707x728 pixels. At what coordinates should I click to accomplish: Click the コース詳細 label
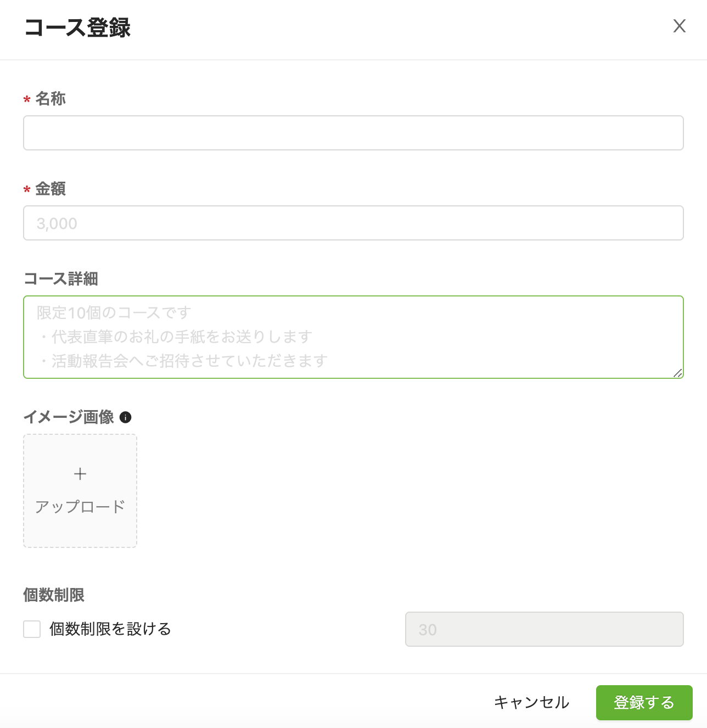pos(61,279)
